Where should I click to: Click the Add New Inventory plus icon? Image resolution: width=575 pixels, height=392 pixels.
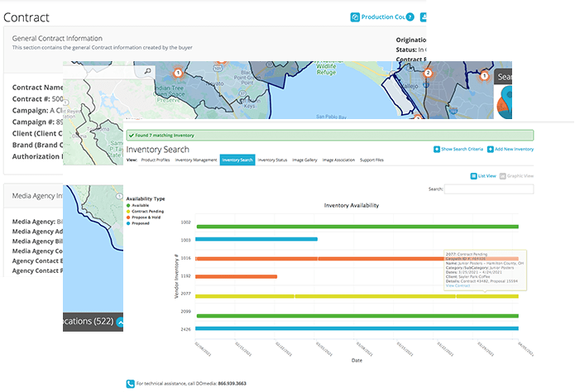[x=490, y=149]
